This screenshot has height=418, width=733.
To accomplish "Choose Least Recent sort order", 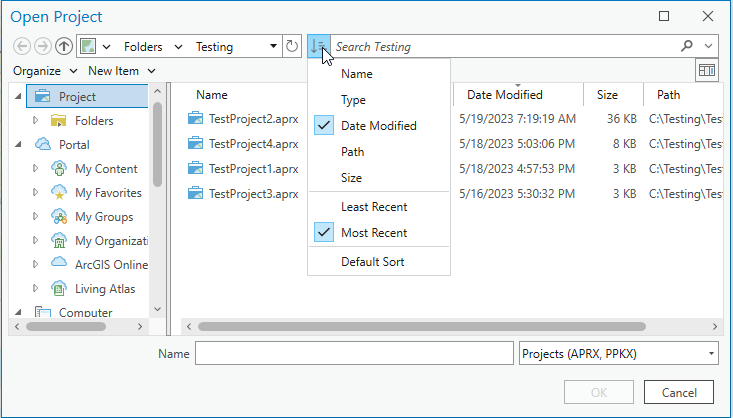I will point(373,207).
